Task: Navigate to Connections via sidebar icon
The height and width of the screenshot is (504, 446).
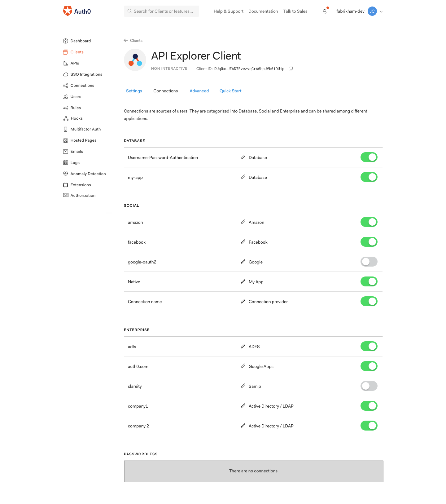Action: point(66,85)
